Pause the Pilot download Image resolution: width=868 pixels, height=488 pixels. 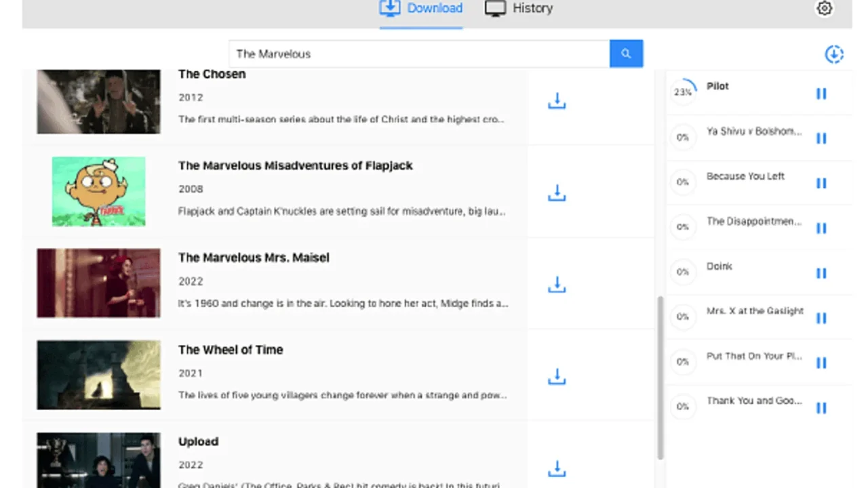tap(821, 94)
